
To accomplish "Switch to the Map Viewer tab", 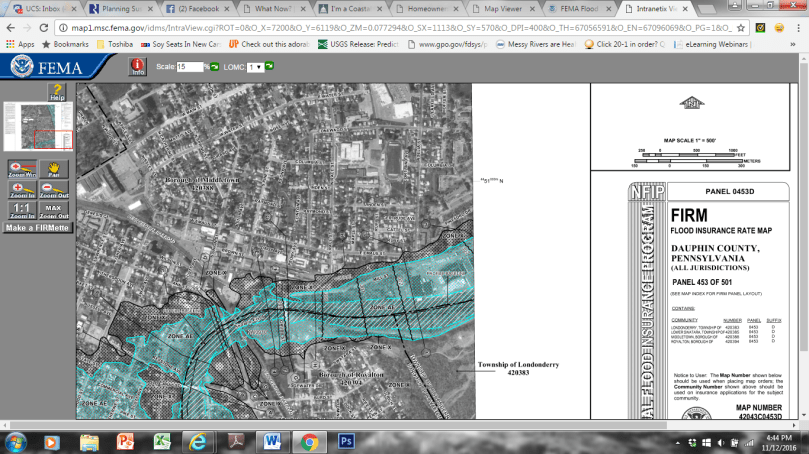I will coord(504,9).
